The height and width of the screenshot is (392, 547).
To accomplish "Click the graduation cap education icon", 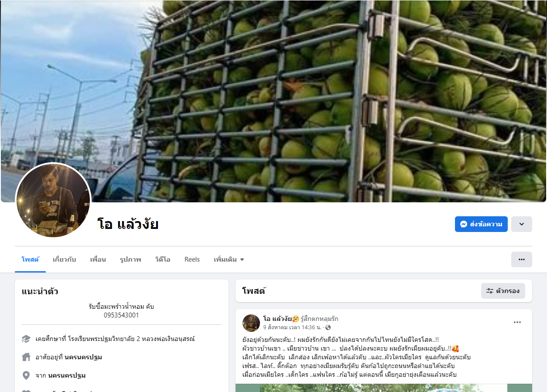I will coord(26,339).
